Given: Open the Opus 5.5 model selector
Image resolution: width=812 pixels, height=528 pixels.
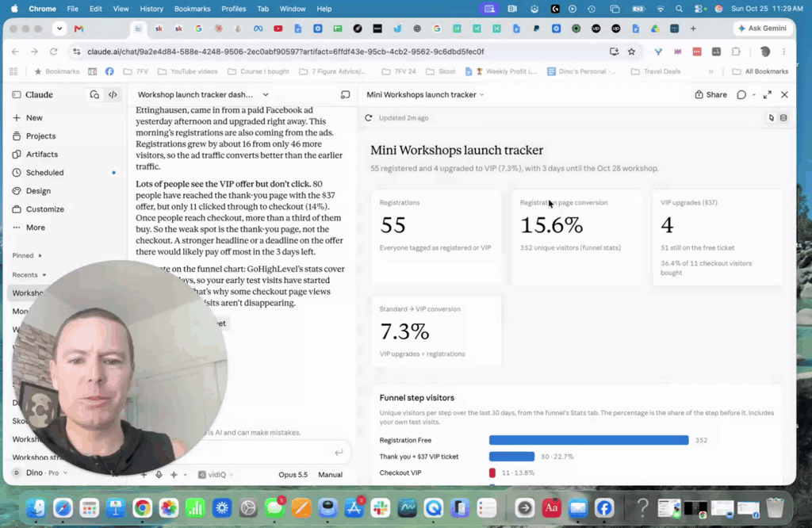Looking at the screenshot, I should pyautogui.click(x=293, y=475).
